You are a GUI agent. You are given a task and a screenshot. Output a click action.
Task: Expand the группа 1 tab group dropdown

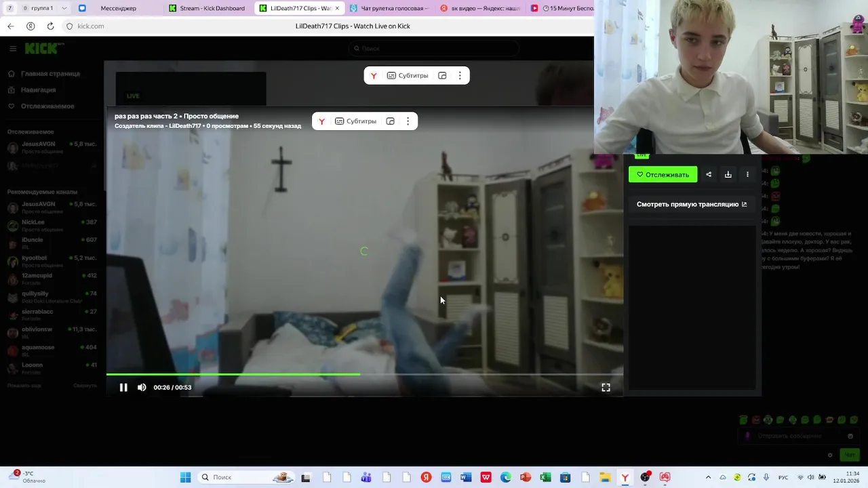[x=64, y=8]
